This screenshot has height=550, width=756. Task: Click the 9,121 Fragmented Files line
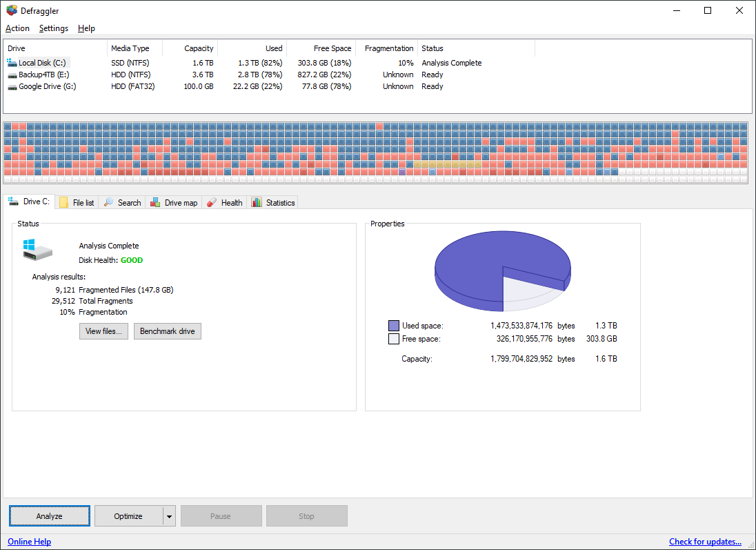point(115,290)
